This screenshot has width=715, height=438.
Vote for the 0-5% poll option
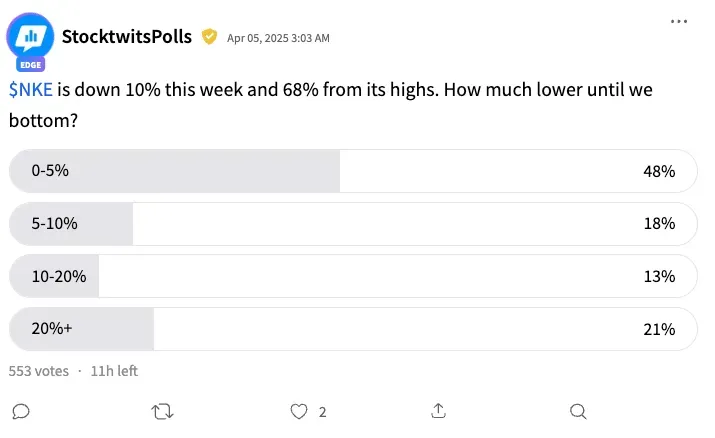pyautogui.click(x=353, y=171)
